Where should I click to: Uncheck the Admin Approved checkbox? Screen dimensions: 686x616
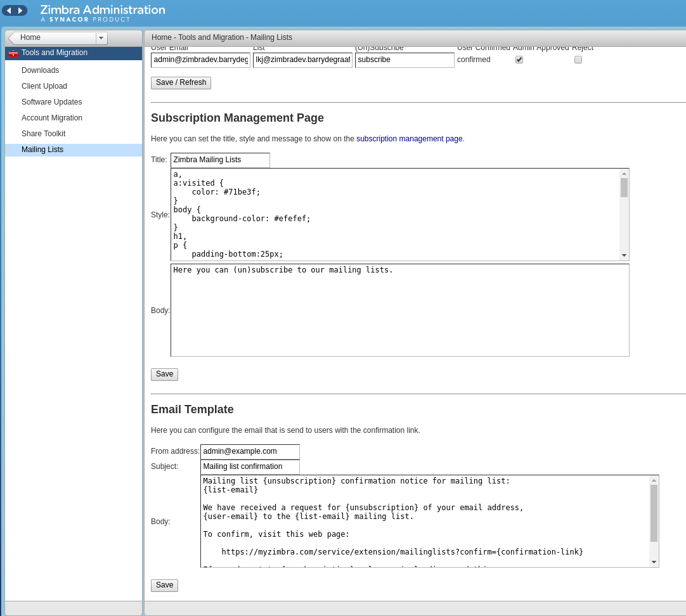click(519, 60)
